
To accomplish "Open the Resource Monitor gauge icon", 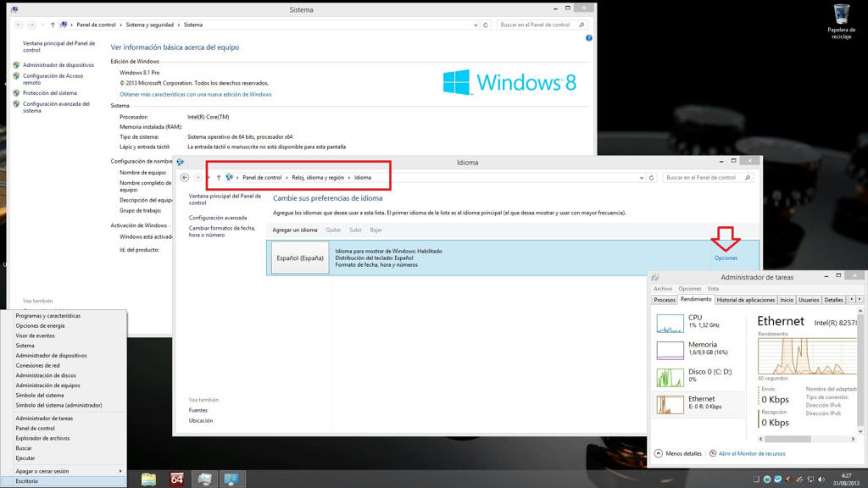I will tap(713, 453).
